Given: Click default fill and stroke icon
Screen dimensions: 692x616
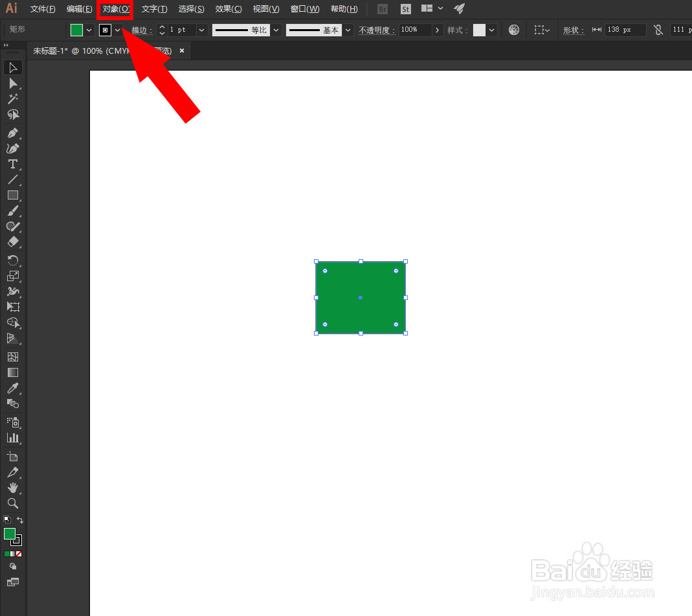Looking at the screenshot, I should (6, 519).
